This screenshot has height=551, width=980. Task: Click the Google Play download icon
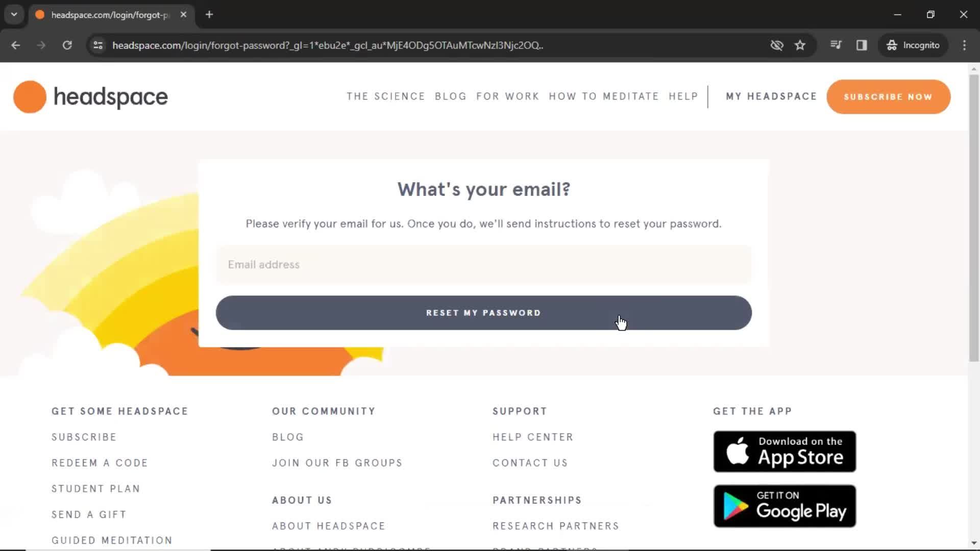[784, 506]
